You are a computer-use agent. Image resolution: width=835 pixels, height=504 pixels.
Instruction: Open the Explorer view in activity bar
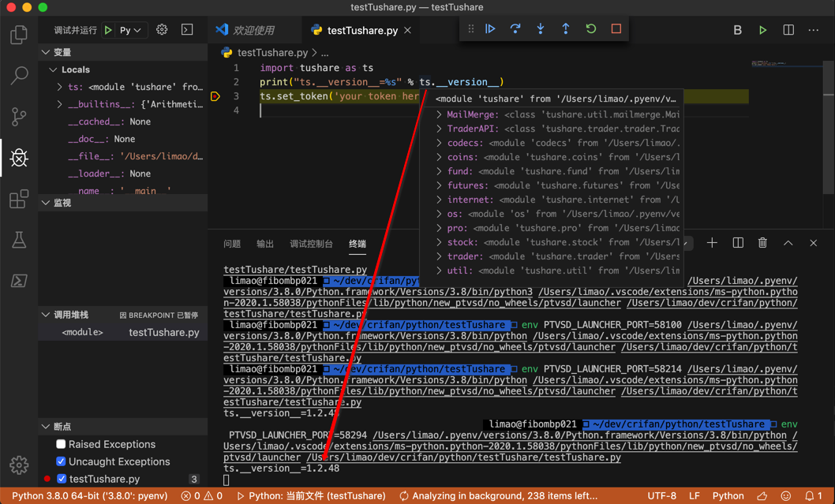pos(19,35)
